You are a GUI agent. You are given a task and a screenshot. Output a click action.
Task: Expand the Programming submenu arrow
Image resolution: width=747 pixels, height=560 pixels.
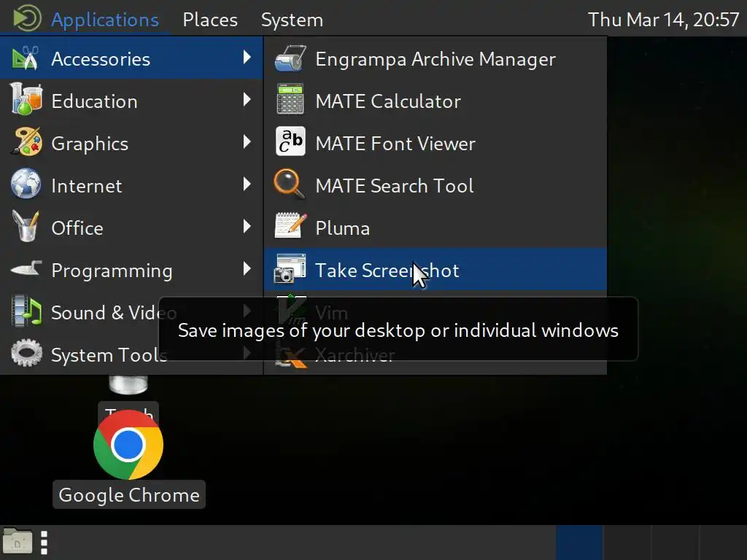click(247, 268)
